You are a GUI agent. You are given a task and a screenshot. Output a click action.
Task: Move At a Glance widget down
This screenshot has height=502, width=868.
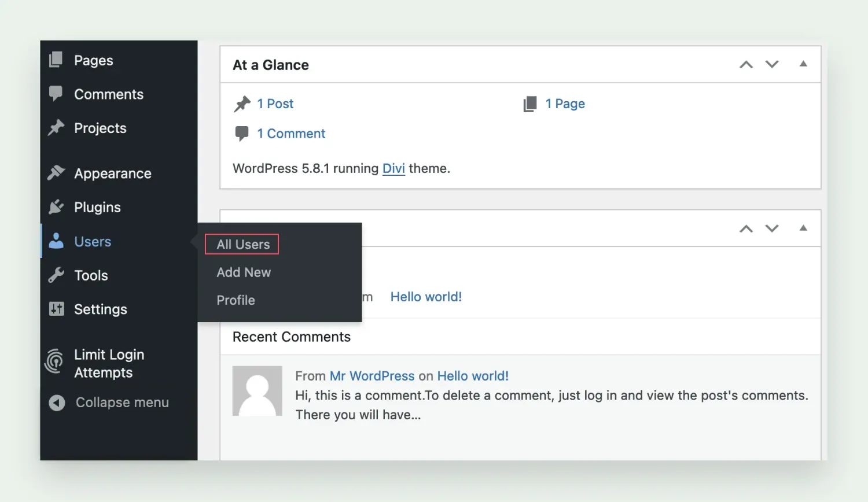click(x=772, y=64)
